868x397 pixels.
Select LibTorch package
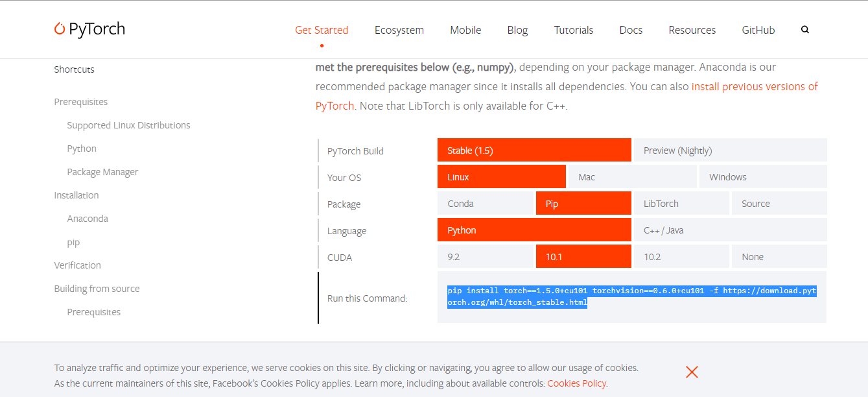[x=681, y=203]
